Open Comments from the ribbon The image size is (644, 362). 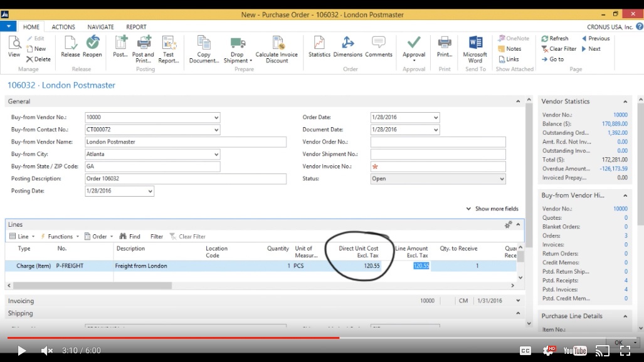pyautogui.click(x=378, y=46)
